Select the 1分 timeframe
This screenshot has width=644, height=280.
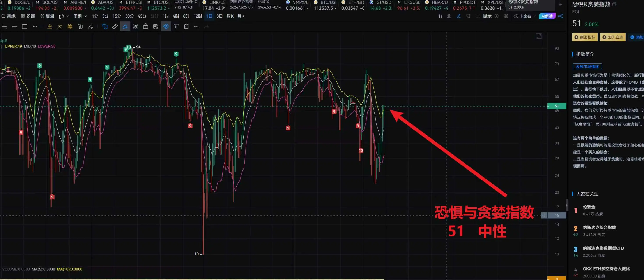[x=95, y=16]
